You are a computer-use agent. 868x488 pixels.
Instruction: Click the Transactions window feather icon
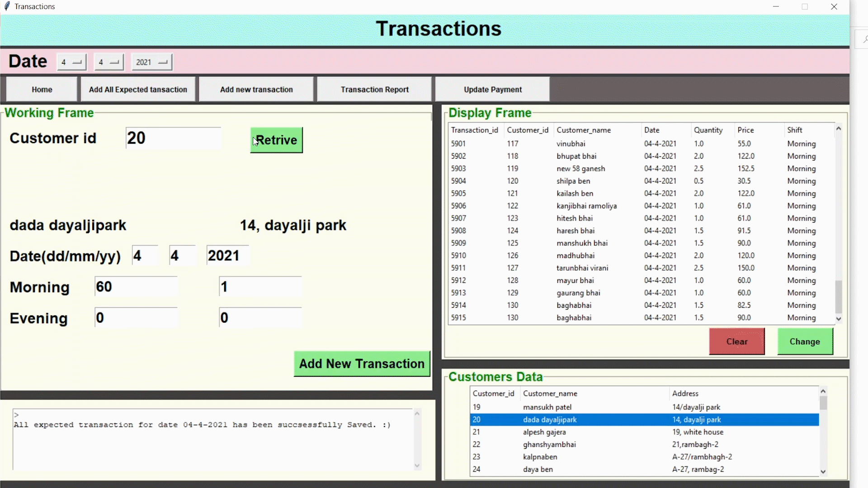pos(7,6)
